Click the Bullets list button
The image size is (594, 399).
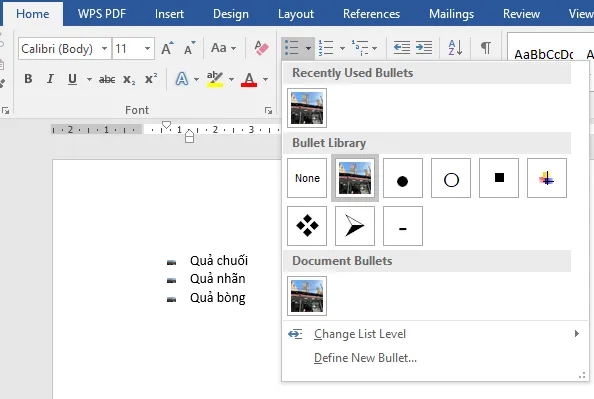(x=292, y=48)
